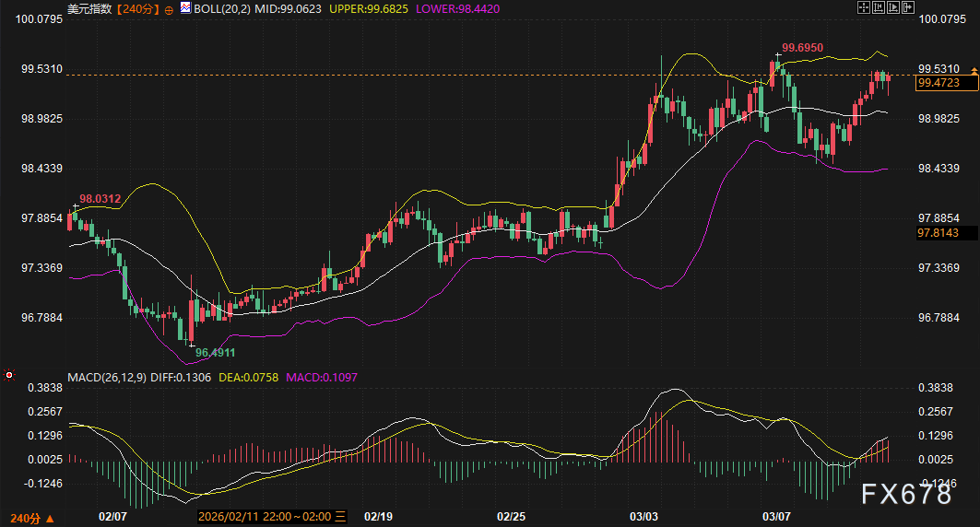
Task: Click the menu icon beside the date range
Action: point(340,517)
